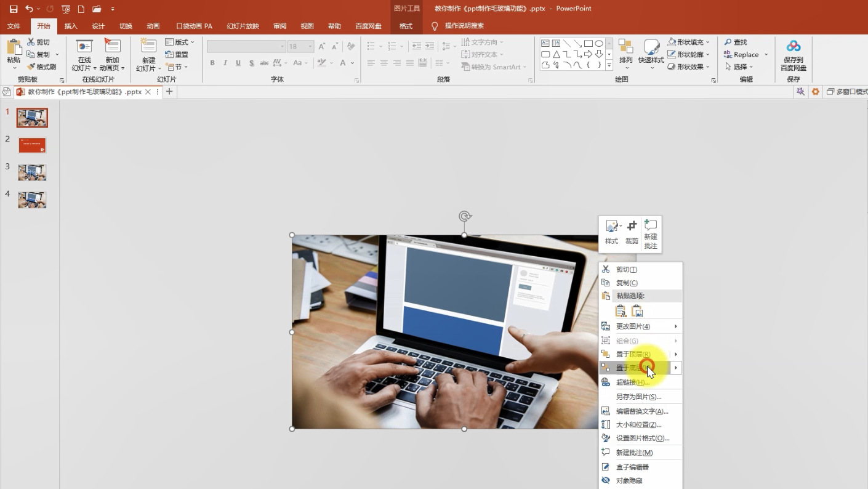Click Find (查找) in Editing group
This screenshot has width=868, height=489.
pyautogui.click(x=736, y=42)
